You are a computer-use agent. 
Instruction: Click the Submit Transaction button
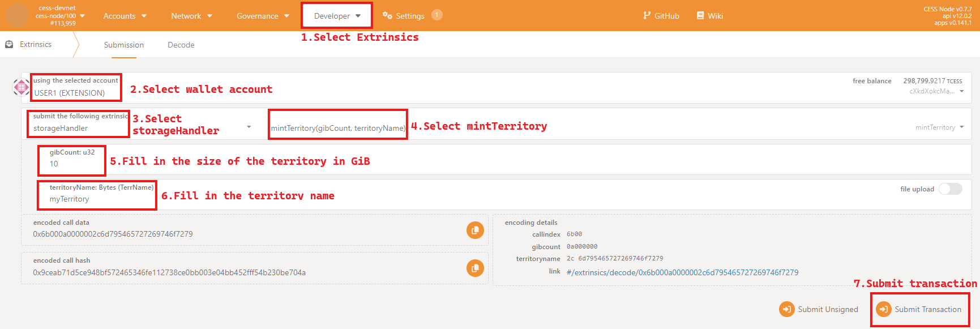point(920,309)
